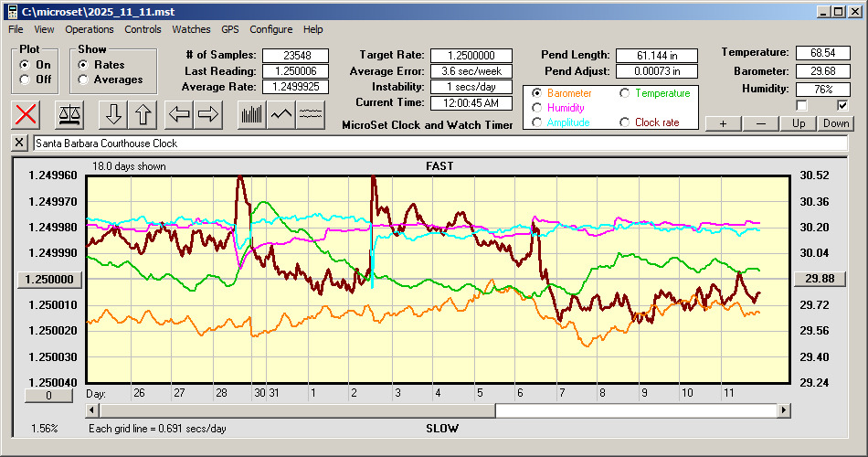Select the Temperature trace radio button

point(626,93)
